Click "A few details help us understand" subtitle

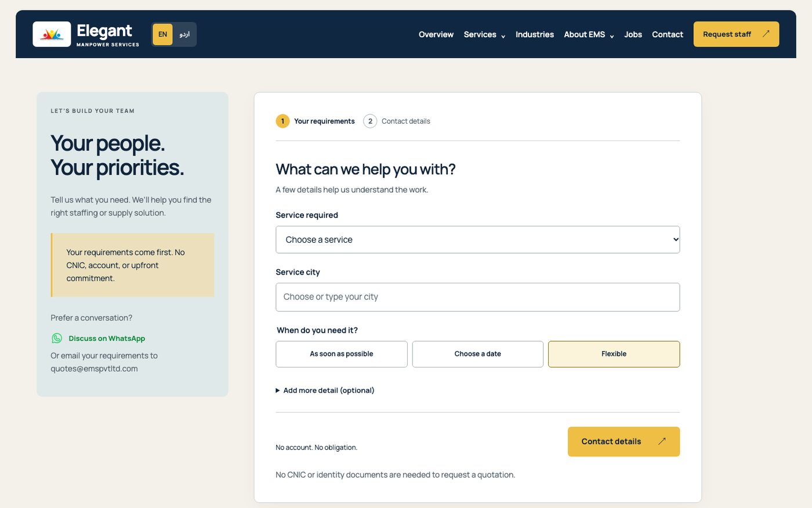pyautogui.click(x=351, y=190)
